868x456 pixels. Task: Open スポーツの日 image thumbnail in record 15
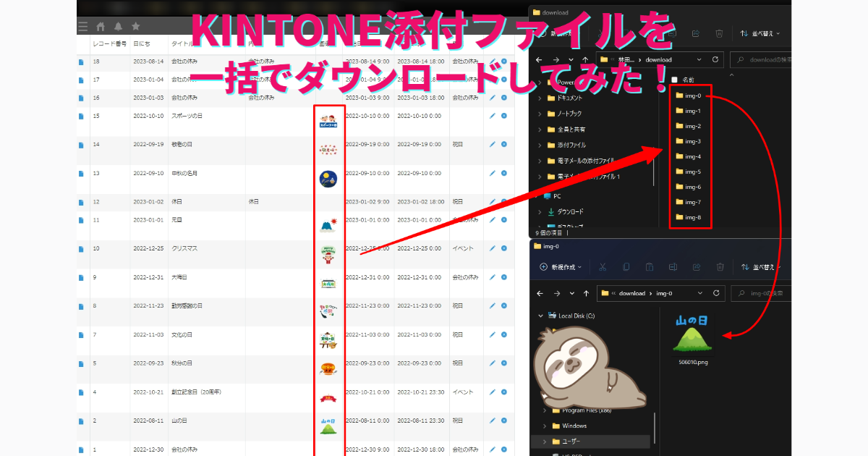click(328, 122)
